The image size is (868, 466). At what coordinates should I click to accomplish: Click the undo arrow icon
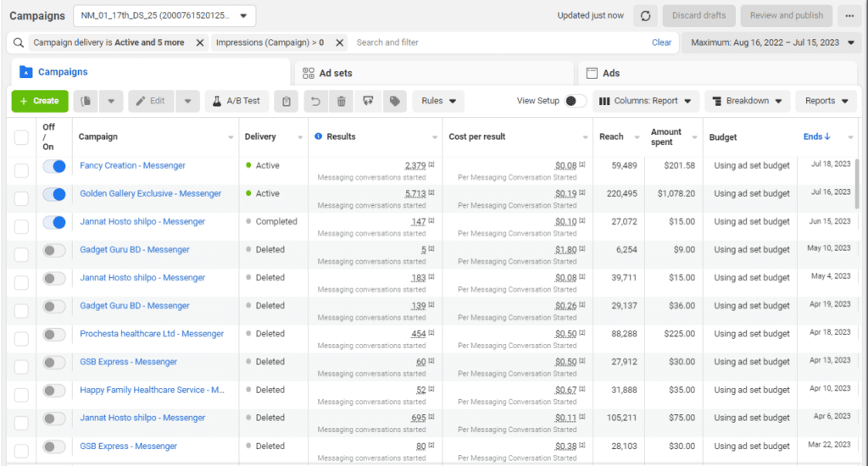(315, 101)
